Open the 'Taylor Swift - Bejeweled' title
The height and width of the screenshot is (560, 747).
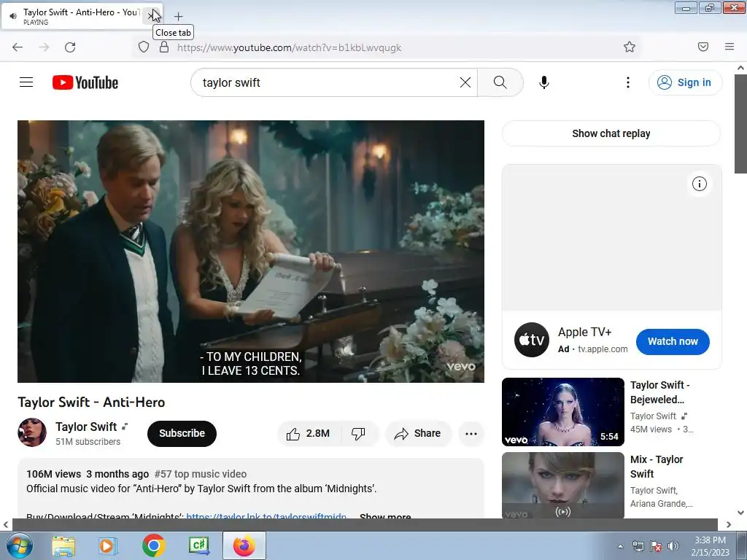coord(660,392)
